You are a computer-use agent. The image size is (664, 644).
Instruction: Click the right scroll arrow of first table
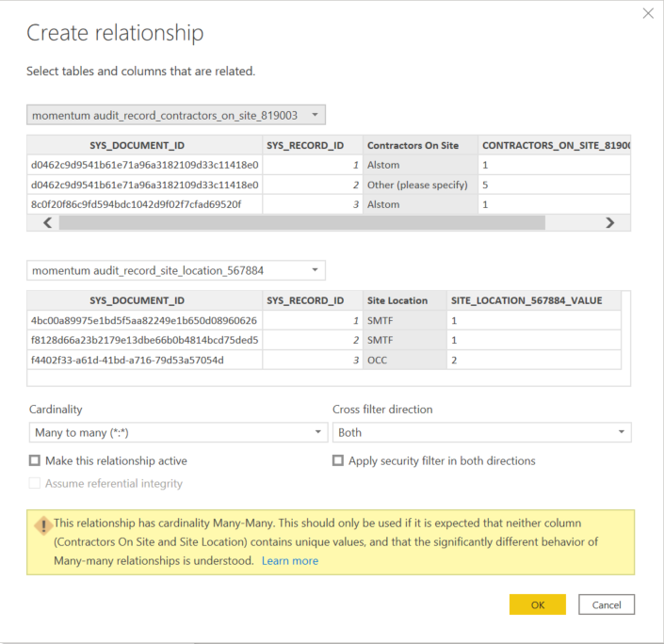point(609,223)
